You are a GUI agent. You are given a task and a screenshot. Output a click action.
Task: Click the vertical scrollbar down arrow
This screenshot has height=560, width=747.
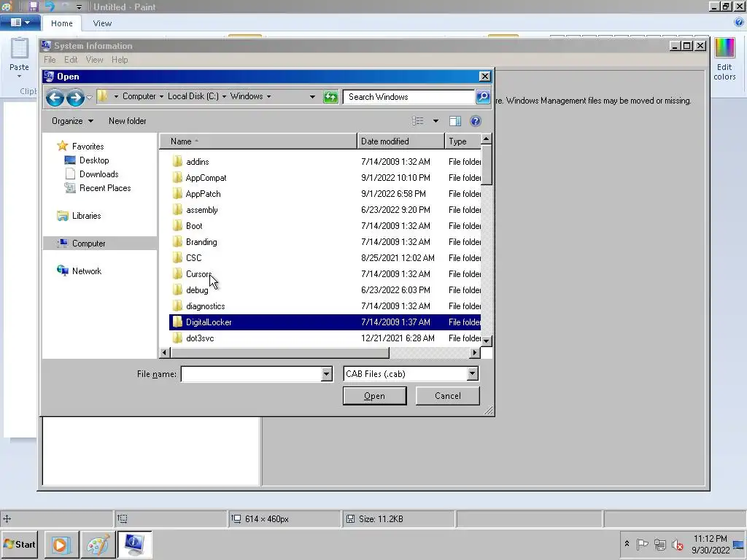(486, 341)
